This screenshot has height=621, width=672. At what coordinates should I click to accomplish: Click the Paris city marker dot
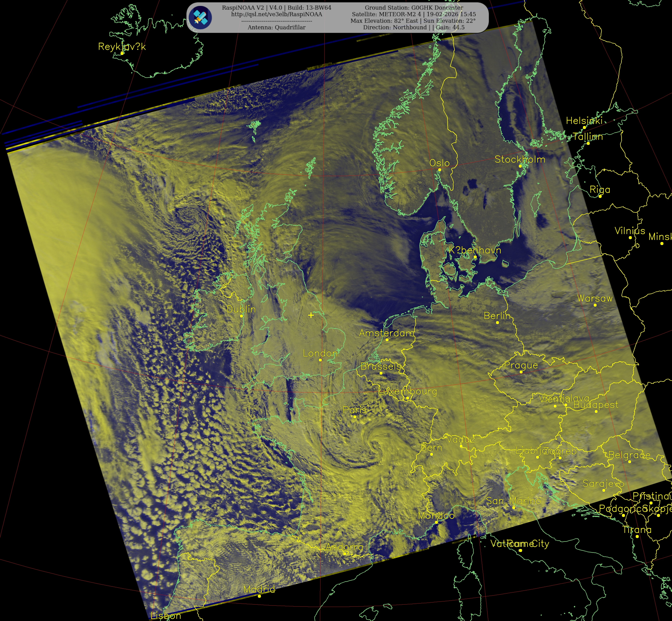click(355, 417)
